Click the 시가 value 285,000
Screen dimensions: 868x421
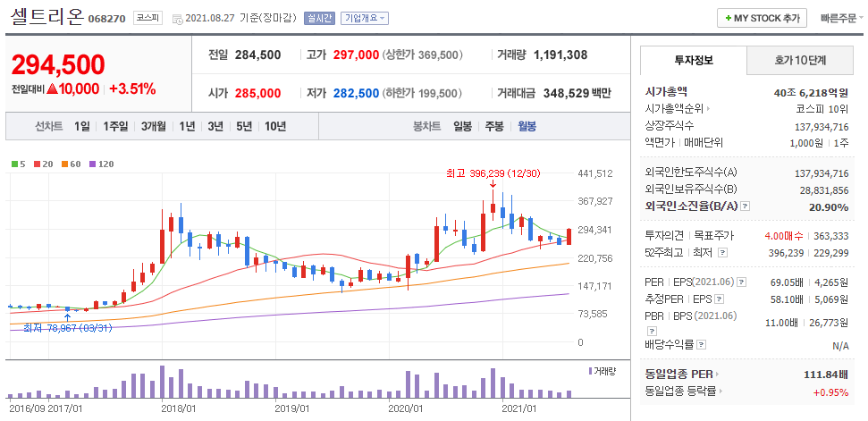tap(258, 94)
